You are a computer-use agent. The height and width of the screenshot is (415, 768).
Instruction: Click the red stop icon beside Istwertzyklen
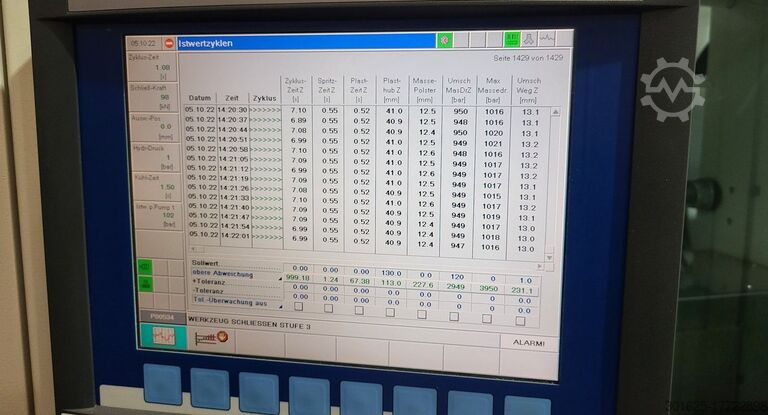click(168, 44)
